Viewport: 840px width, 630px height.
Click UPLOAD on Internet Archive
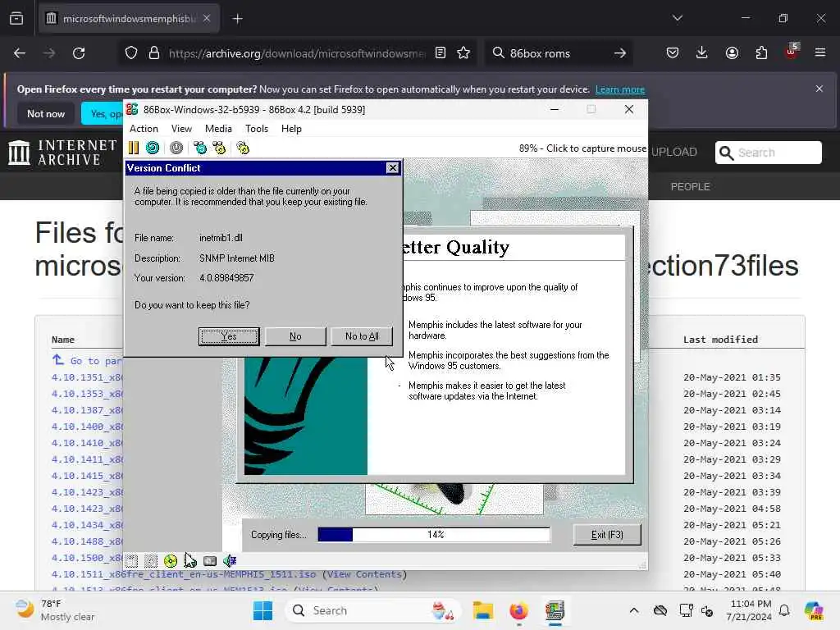pyautogui.click(x=674, y=152)
